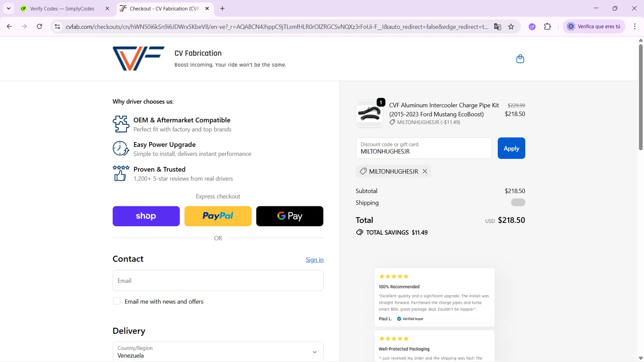Screen dimensions: 644x362
Task: Click the browser forward arrow
Action: coord(24,27)
